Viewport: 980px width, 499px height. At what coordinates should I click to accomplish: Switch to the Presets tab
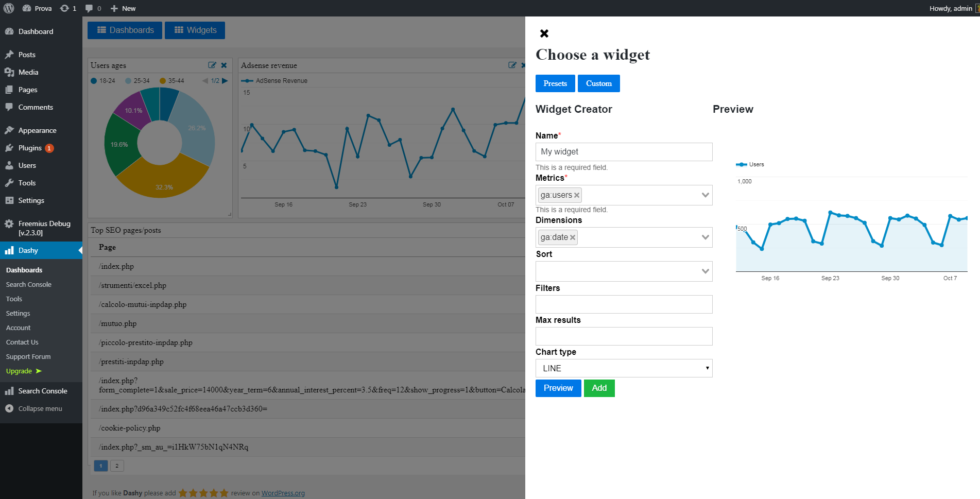tap(555, 83)
